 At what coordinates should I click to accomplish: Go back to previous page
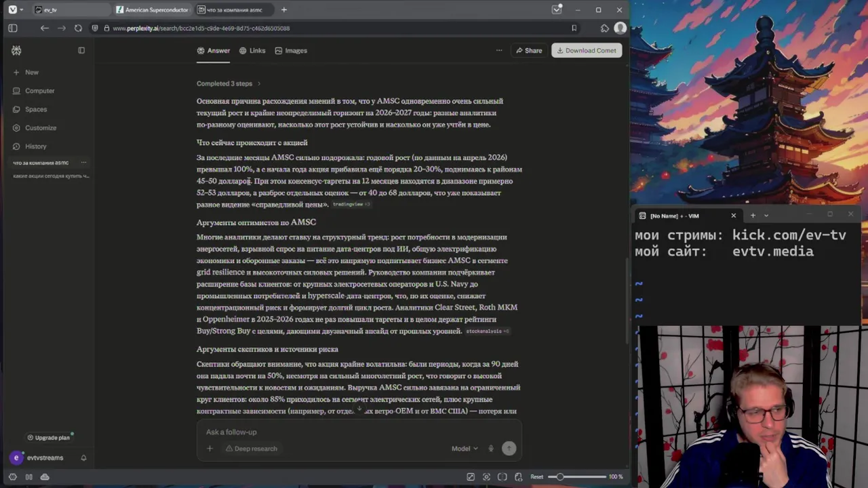point(44,28)
